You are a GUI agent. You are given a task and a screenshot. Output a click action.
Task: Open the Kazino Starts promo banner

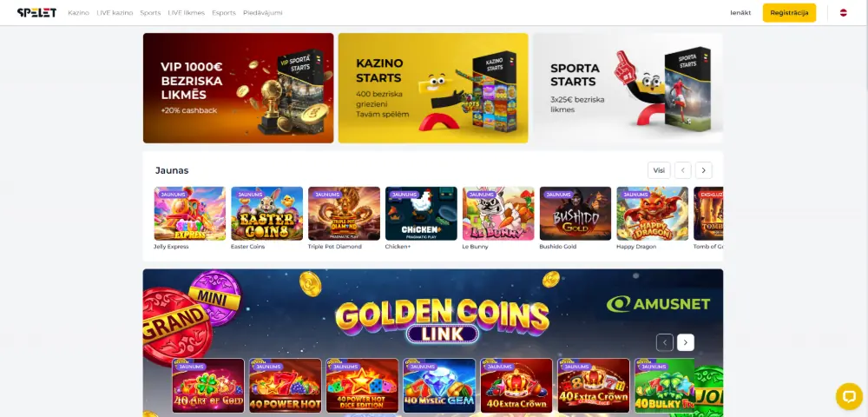[x=433, y=88]
